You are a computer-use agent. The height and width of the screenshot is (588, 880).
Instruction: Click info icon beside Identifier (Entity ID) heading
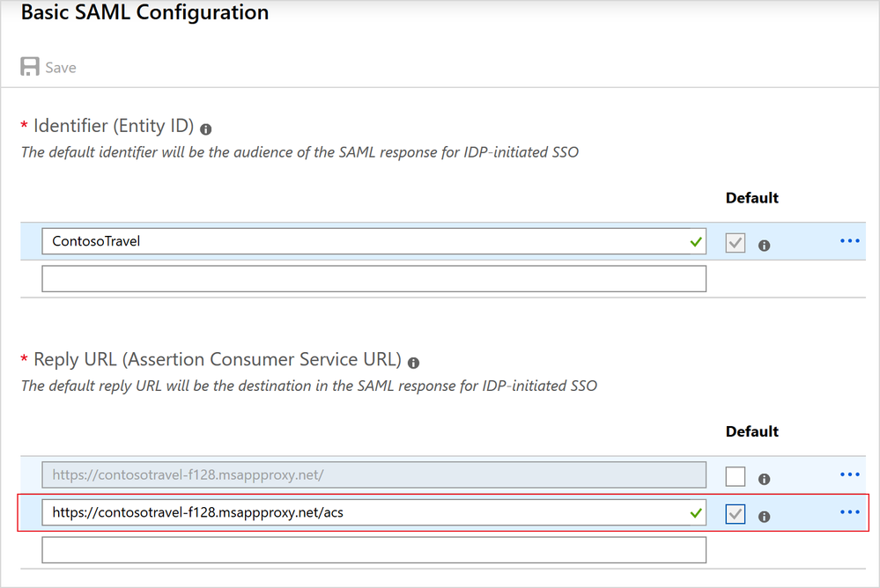(x=206, y=129)
